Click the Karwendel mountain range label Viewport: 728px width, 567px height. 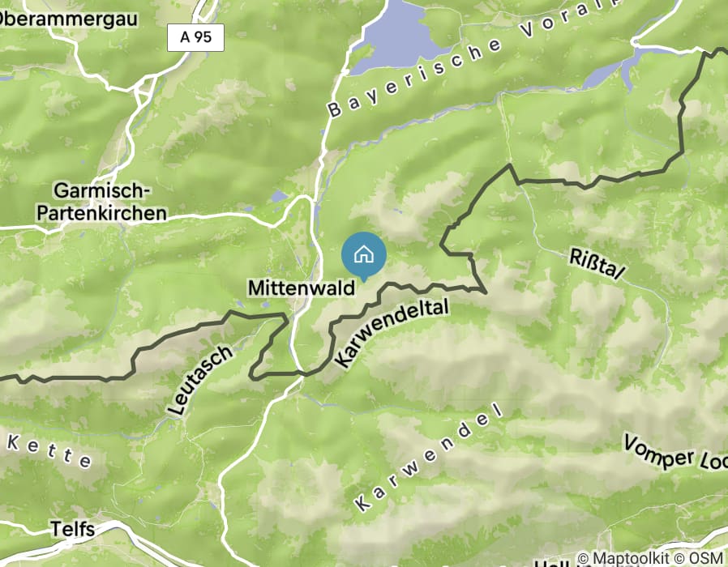429,458
